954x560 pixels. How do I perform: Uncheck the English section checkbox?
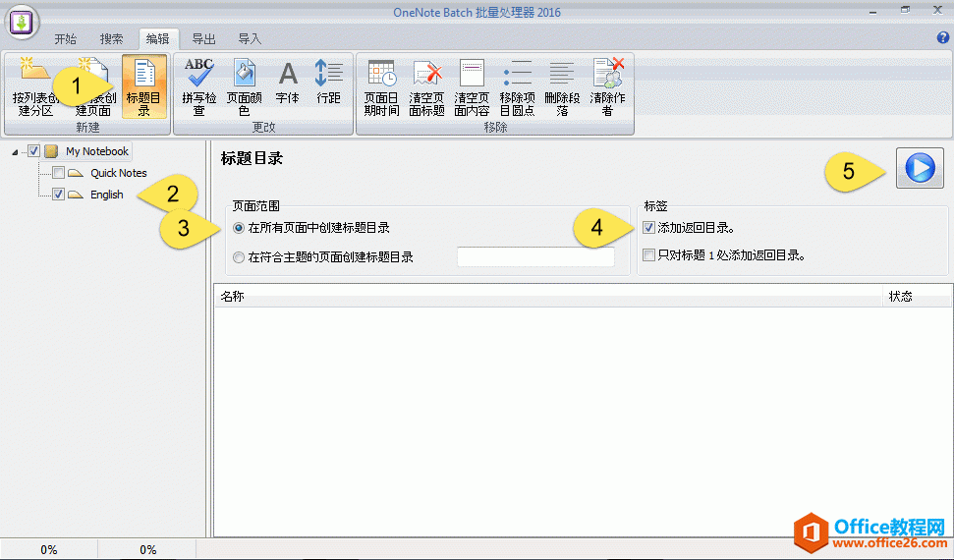click(58, 195)
